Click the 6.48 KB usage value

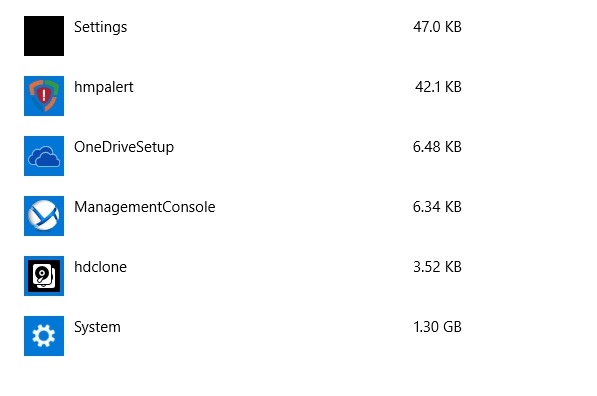[x=437, y=147]
